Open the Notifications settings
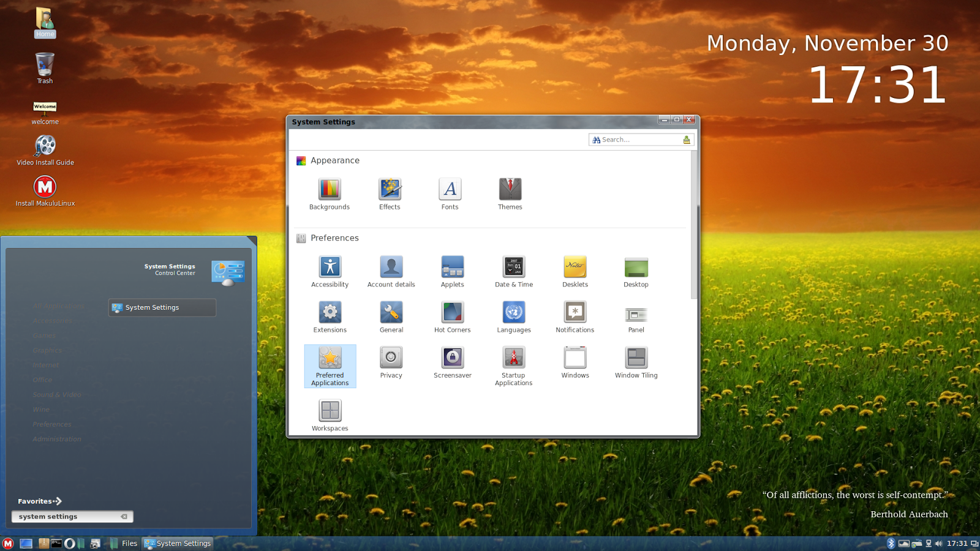The image size is (980, 551). [575, 317]
